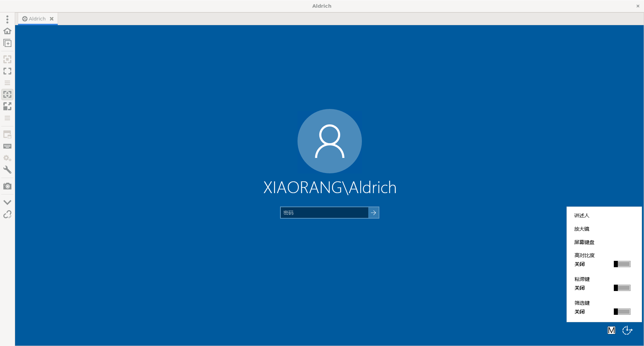This screenshot has height=346, width=644.
Task: Click the 高对比度 label
Action: tap(585, 255)
